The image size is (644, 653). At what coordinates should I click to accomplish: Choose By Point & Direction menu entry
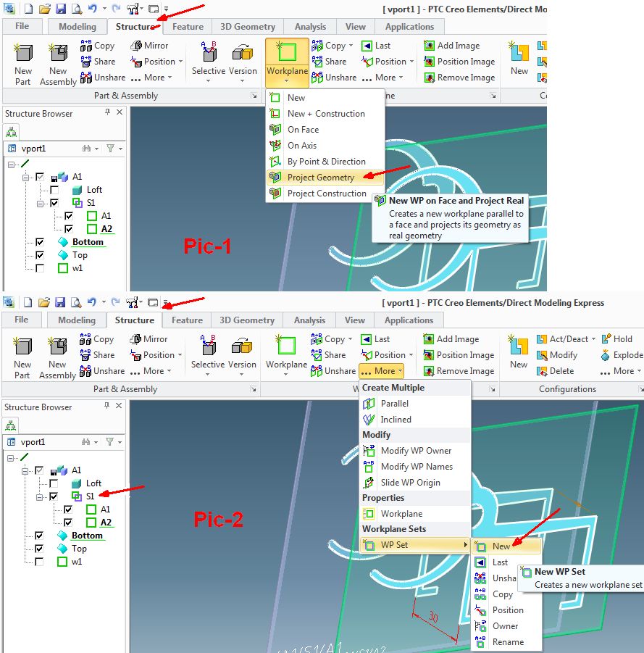point(325,162)
